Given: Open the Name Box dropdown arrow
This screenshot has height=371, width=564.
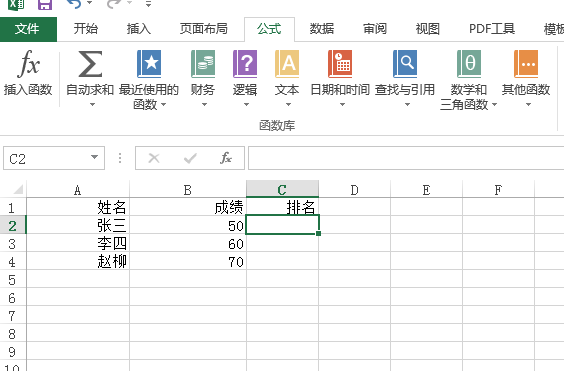Looking at the screenshot, I should (94, 157).
